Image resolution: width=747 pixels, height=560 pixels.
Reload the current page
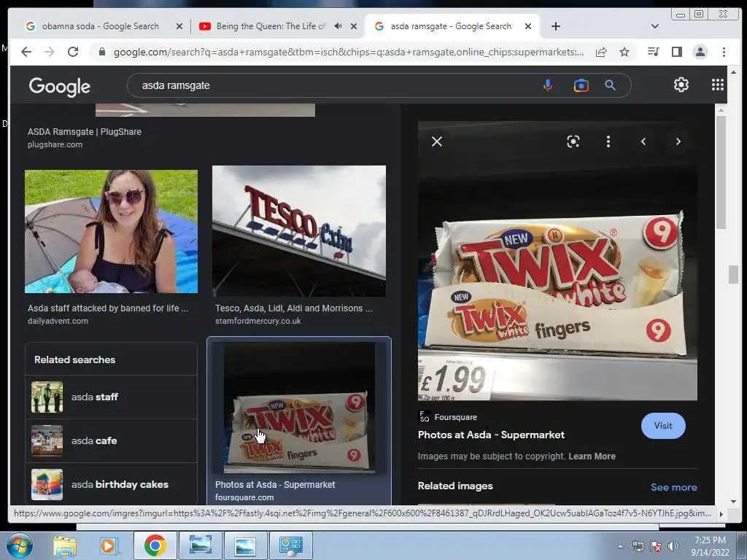click(73, 52)
